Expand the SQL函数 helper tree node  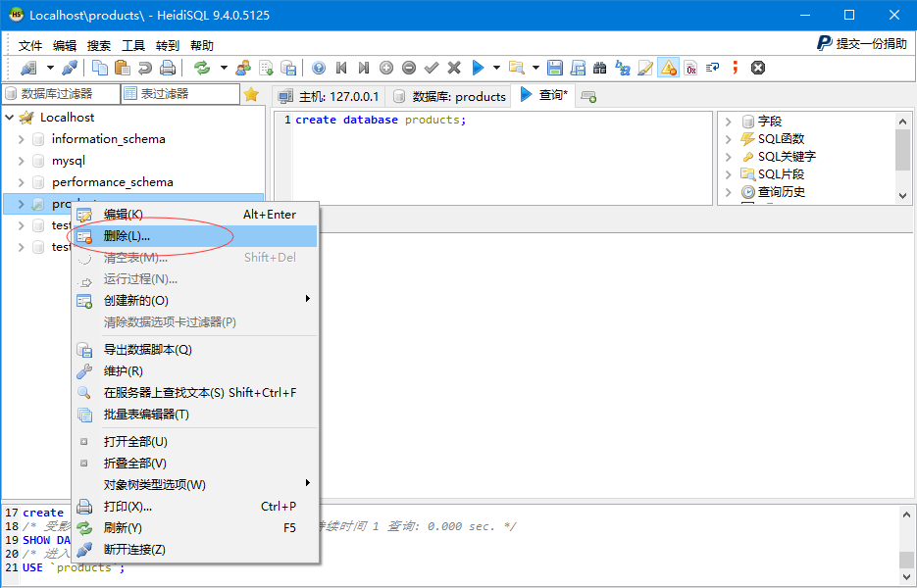pyautogui.click(x=729, y=139)
